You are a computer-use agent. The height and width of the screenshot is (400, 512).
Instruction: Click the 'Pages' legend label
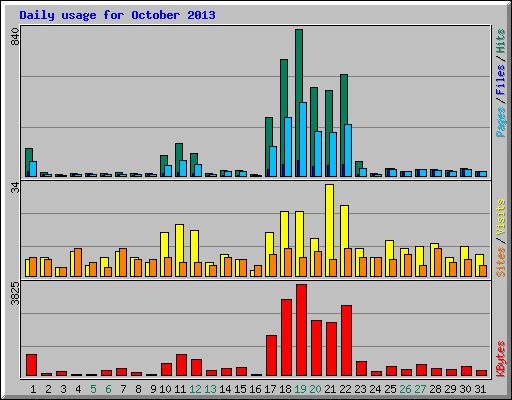(500, 122)
